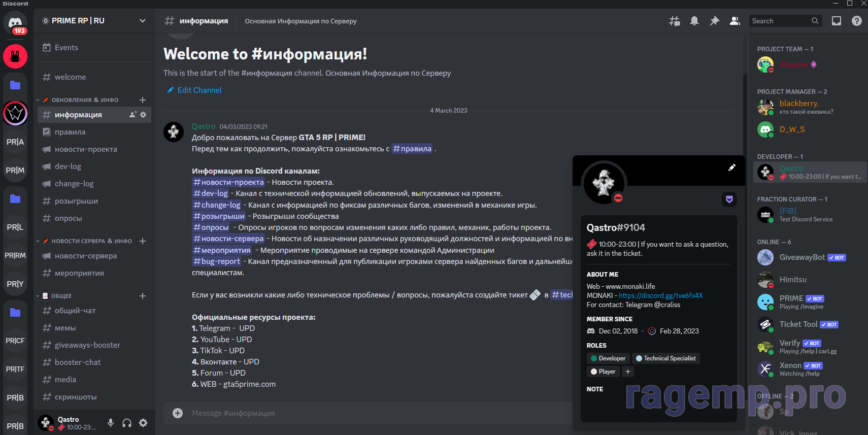The width and height of the screenshot is (868, 435).
Task: Add a role with the plus button
Action: pyautogui.click(x=628, y=372)
